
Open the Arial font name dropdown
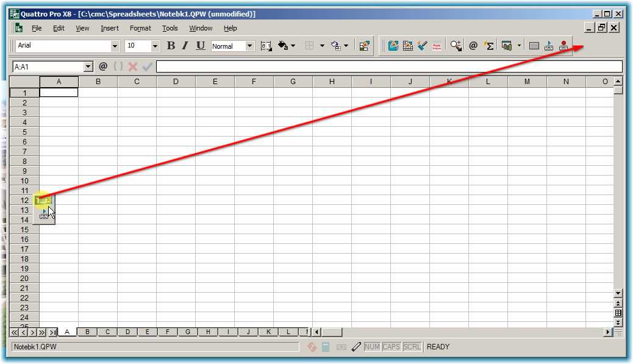click(x=115, y=46)
